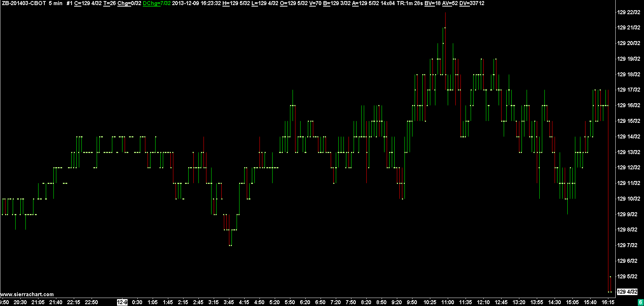The height and width of the screenshot is (306, 644).
Task: Click the highlighted 12-9 date marker
Action: 122,302
